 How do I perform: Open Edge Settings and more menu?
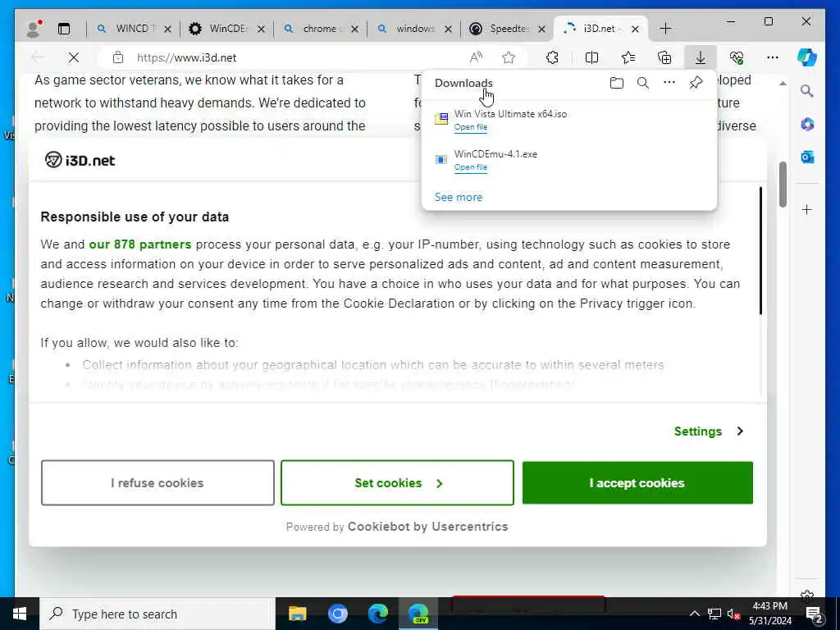tap(773, 57)
